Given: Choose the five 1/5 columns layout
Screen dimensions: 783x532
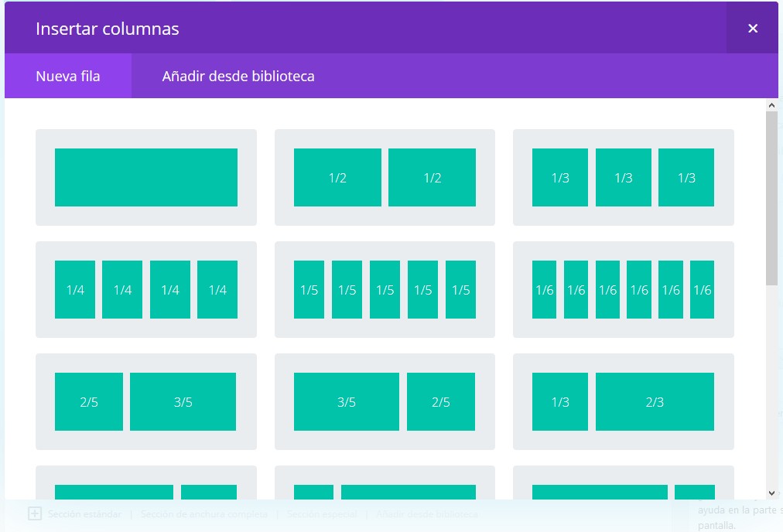Looking at the screenshot, I should click(x=385, y=289).
